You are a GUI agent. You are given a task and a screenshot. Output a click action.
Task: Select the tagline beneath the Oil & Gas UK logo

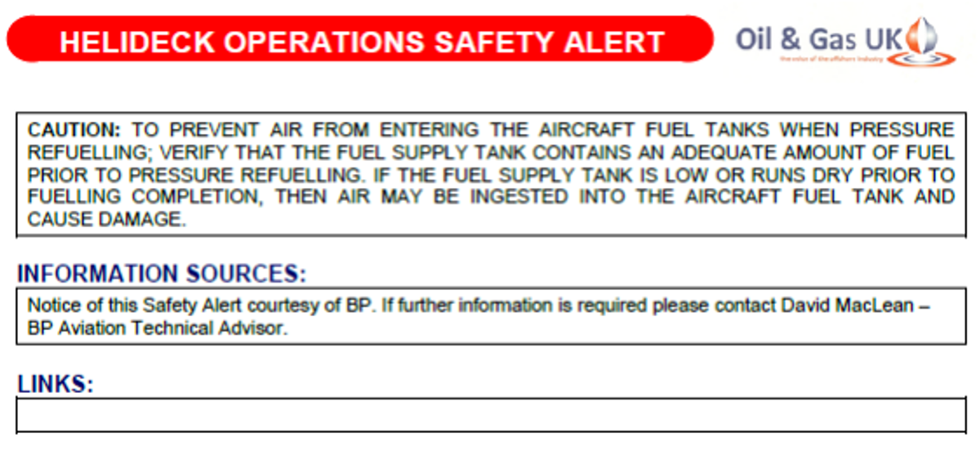point(831,60)
